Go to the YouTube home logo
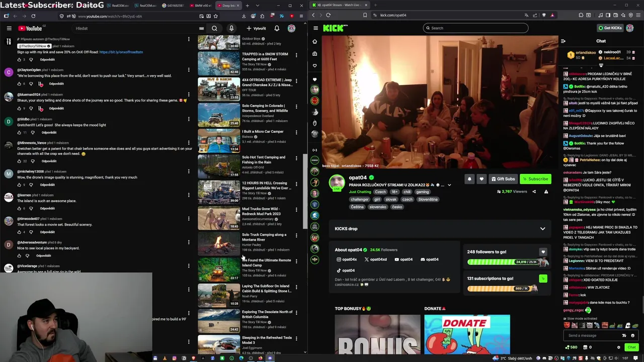Image resolution: width=644 pixels, height=362 pixels. pyautogui.click(x=31, y=29)
